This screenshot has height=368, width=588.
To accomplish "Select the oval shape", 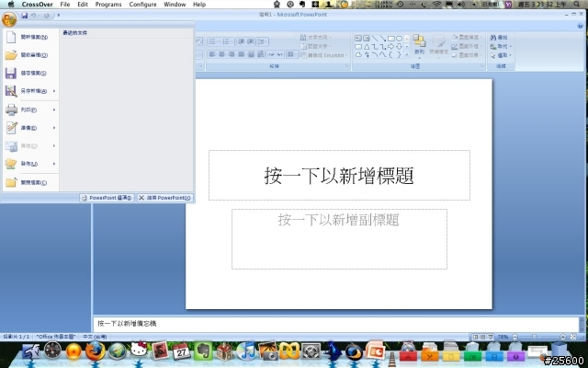I will pyautogui.click(x=400, y=39).
